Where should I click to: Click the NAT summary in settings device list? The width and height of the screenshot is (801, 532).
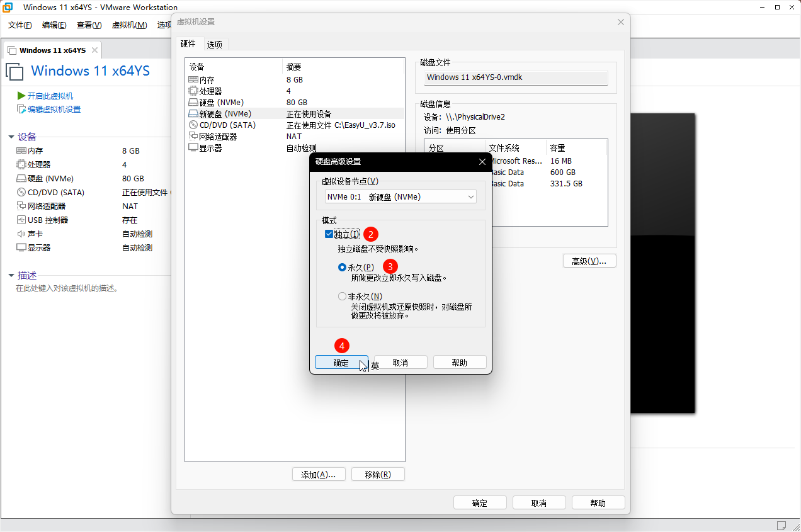[x=294, y=137]
